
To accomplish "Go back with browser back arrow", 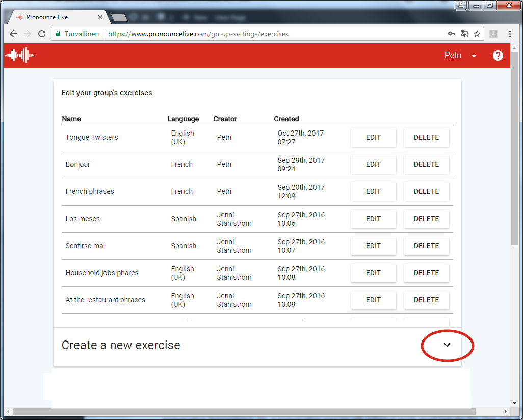I will [x=13, y=34].
